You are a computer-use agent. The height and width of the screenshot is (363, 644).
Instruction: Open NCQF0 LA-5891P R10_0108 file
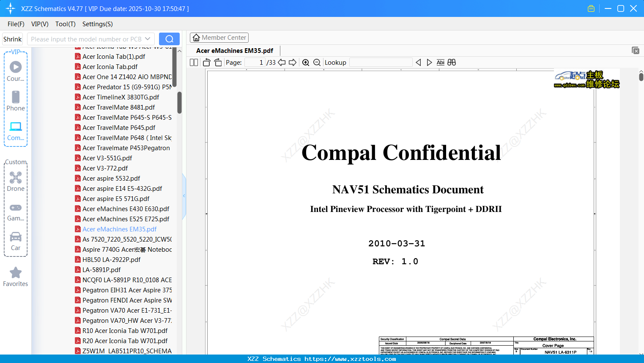click(x=123, y=280)
